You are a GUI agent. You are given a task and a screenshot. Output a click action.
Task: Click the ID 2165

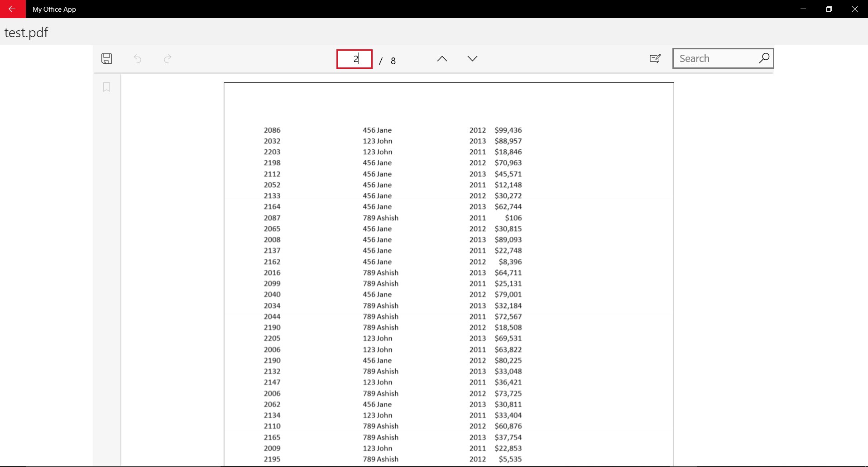coord(272,437)
